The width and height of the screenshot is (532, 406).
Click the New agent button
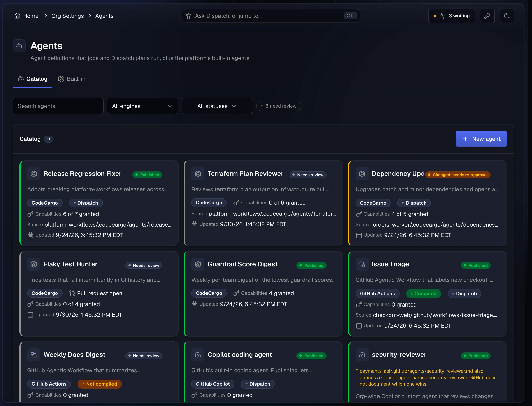481,139
